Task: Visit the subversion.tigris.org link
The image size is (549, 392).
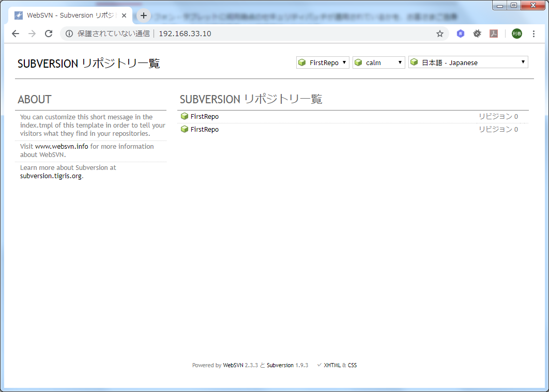Action: 51,176
